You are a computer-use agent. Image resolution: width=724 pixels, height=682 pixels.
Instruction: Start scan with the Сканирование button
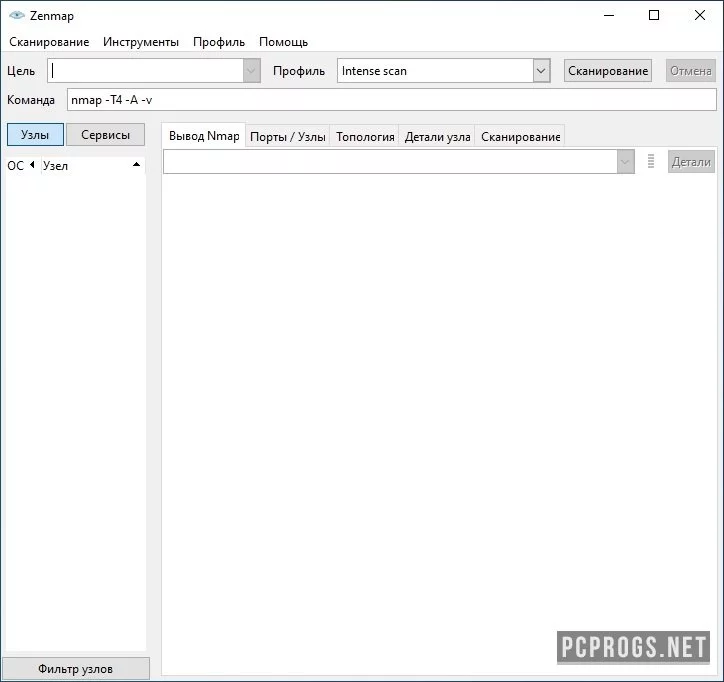pos(608,71)
